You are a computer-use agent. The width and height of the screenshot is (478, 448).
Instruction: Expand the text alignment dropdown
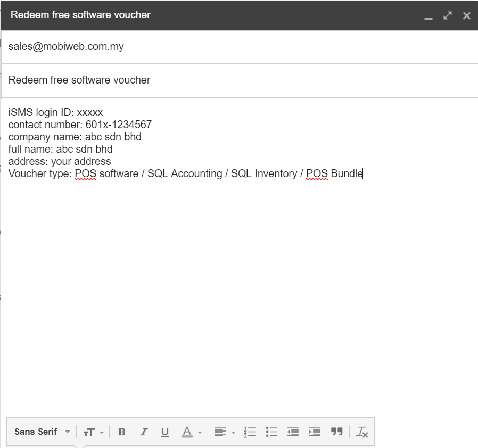(x=224, y=432)
